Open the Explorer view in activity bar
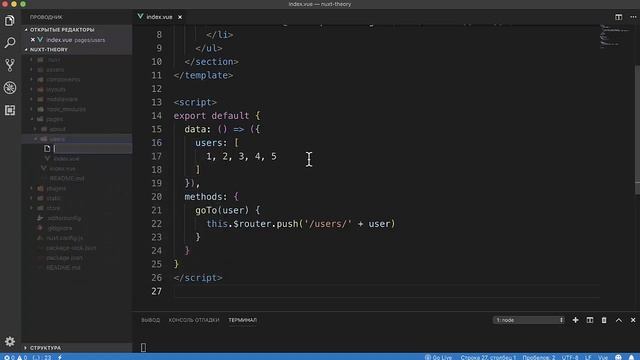The width and height of the screenshot is (640, 360). 10,20
